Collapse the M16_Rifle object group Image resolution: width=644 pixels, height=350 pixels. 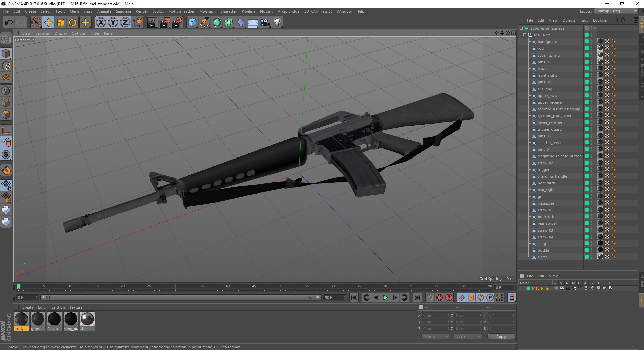click(x=525, y=35)
